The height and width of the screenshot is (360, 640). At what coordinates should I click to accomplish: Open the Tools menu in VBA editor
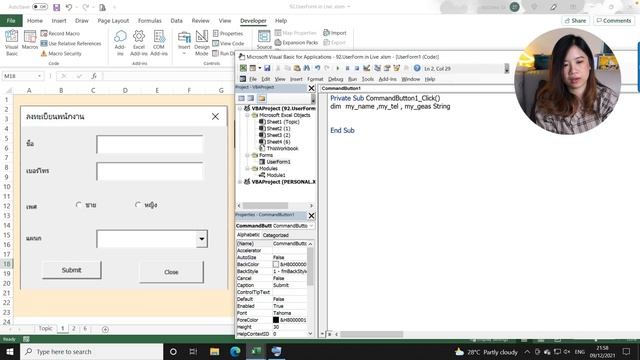(x=368, y=79)
